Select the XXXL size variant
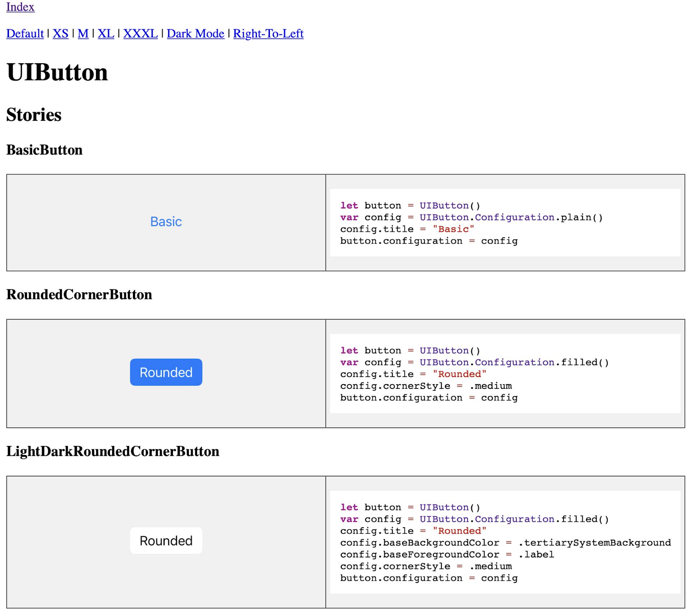This screenshot has height=616, width=690. point(140,33)
